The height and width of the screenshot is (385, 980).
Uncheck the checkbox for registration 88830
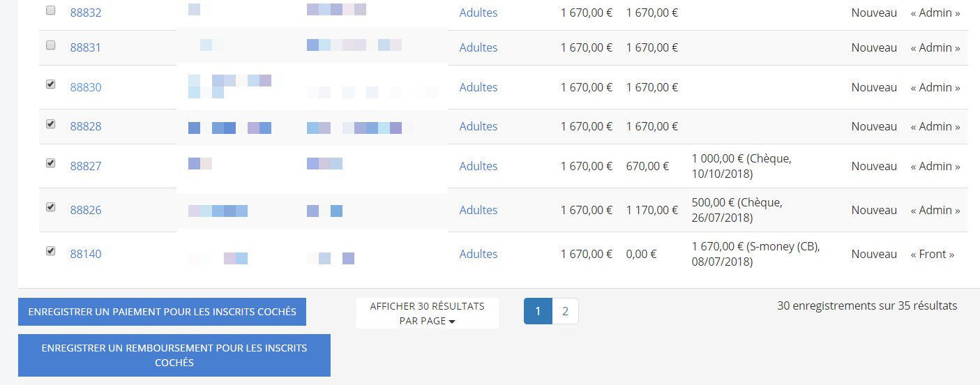tap(50, 84)
